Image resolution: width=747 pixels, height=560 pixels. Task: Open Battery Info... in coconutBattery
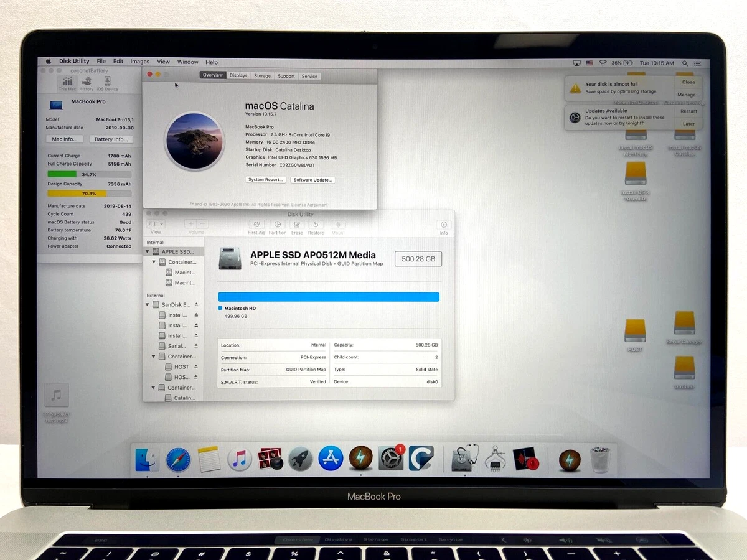[111, 139]
